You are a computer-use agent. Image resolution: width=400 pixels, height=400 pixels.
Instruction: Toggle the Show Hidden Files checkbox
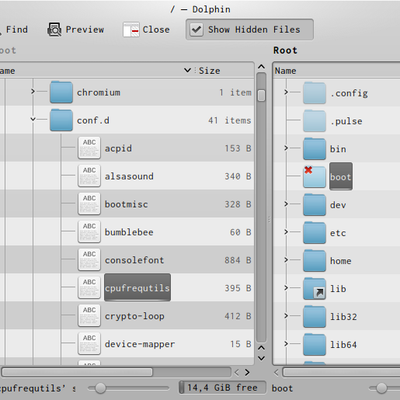(x=196, y=30)
